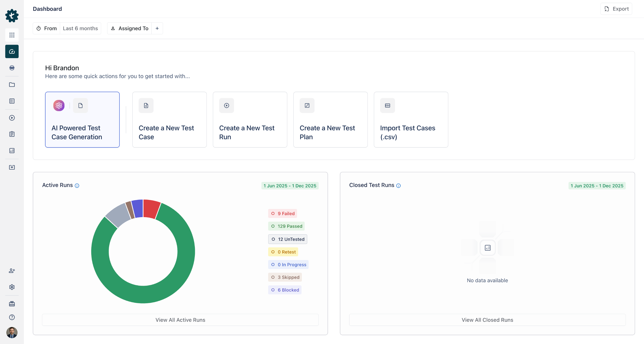Click the dashboard gauge sidebar icon
The height and width of the screenshot is (344, 644).
point(12,52)
